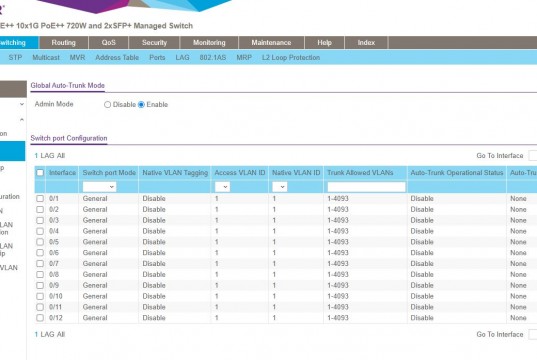Click the '1' link above the table
Viewport: 537px width, 360px height.
[36, 156]
